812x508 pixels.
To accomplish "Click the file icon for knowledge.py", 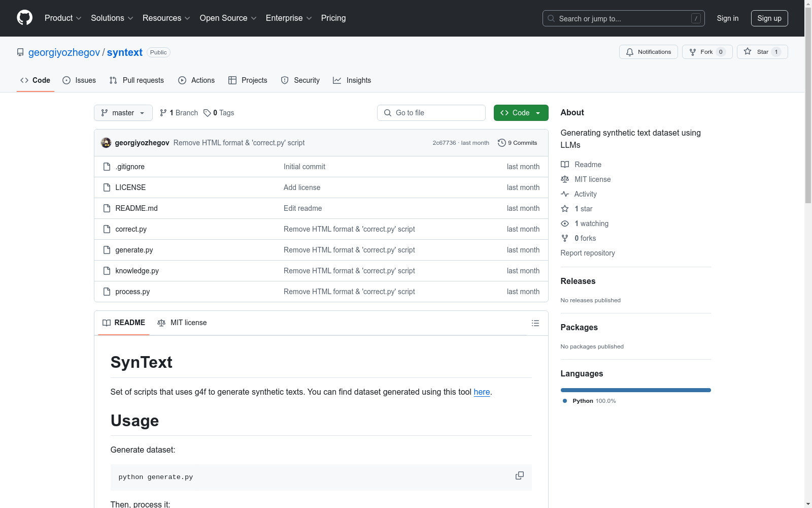I will [x=107, y=271].
